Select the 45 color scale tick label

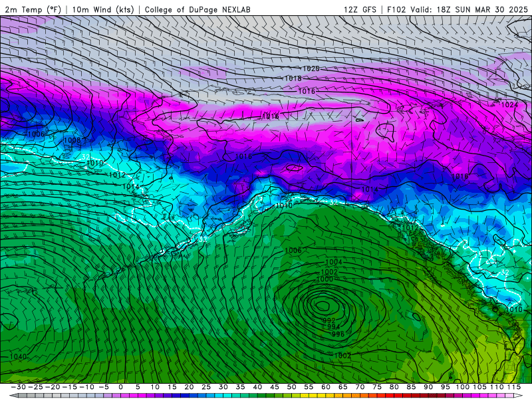pyautogui.click(x=275, y=387)
